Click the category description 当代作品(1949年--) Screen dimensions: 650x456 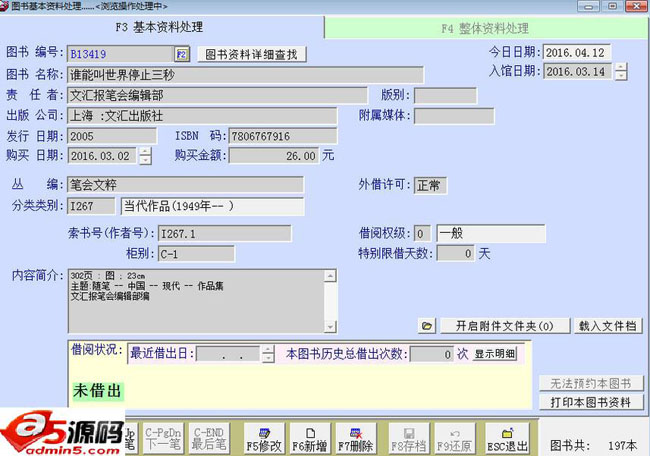(212, 206)
